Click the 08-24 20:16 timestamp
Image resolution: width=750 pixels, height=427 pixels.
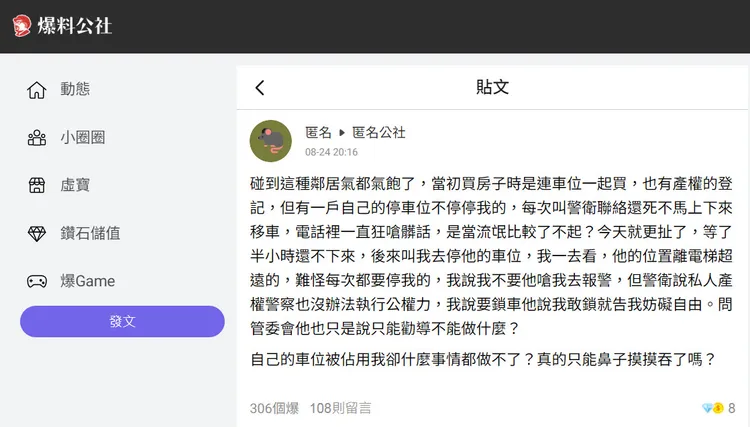(331, 152)
